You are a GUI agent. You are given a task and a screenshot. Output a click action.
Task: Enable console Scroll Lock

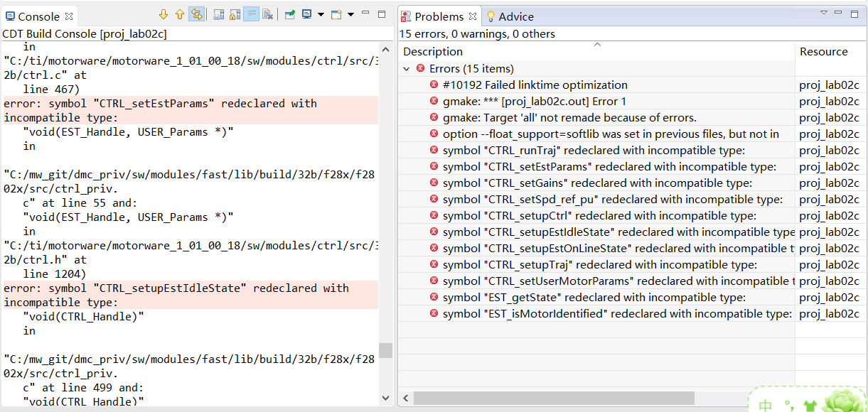235,14
